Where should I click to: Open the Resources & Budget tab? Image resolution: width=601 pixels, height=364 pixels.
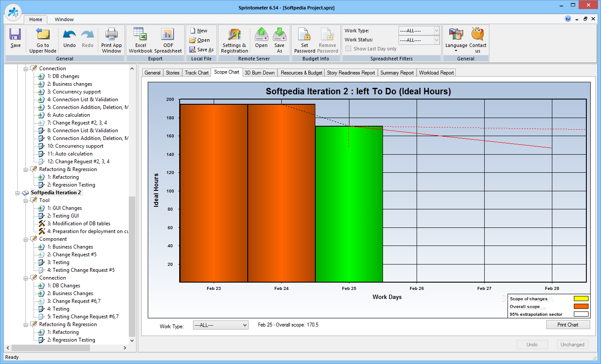point(302,73)
